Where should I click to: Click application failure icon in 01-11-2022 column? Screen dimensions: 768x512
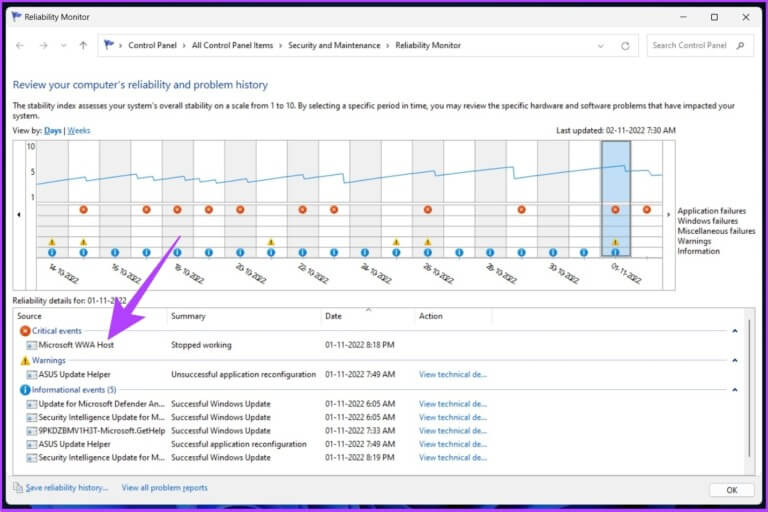click(615, 210)
